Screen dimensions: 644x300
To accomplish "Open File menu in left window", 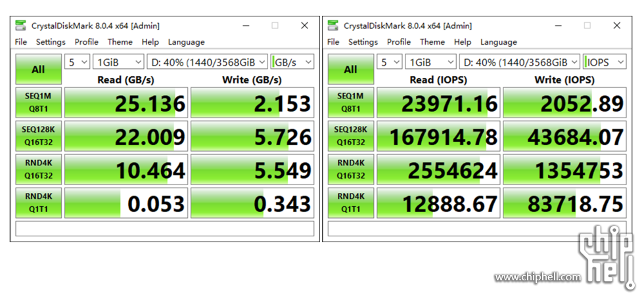I will (21, 42).
